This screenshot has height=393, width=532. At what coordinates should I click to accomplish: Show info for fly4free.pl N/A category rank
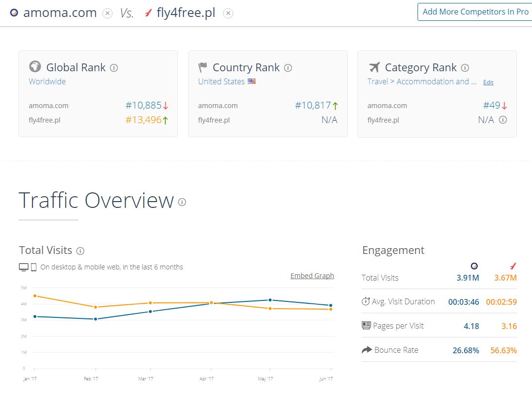[x=503, y=120]
